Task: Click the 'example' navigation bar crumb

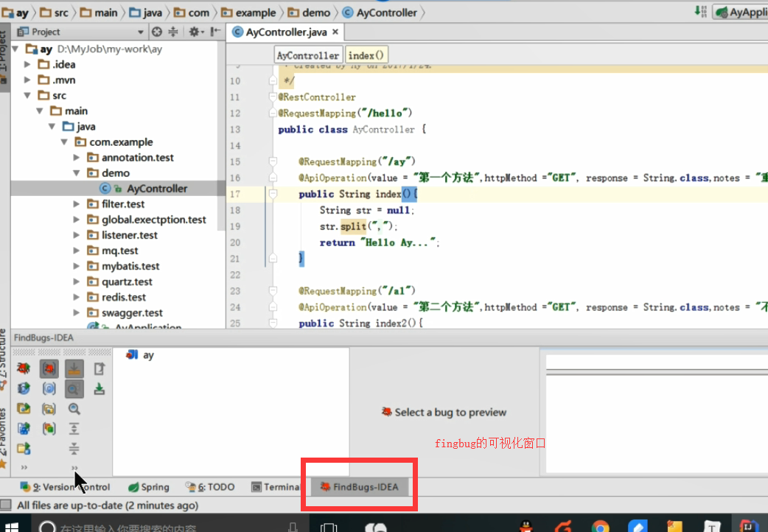Action: pyautogui.click(x=249, y=13)
